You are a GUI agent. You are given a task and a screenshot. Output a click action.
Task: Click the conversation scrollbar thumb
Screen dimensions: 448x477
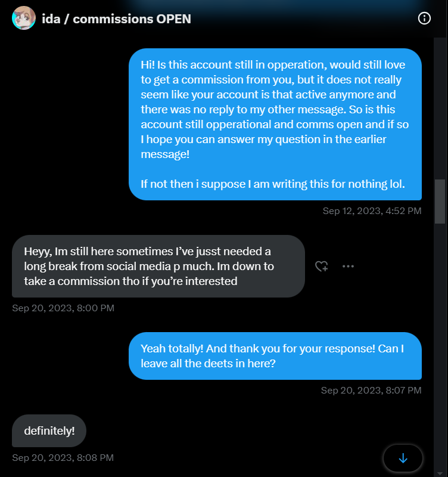(440, 202)
